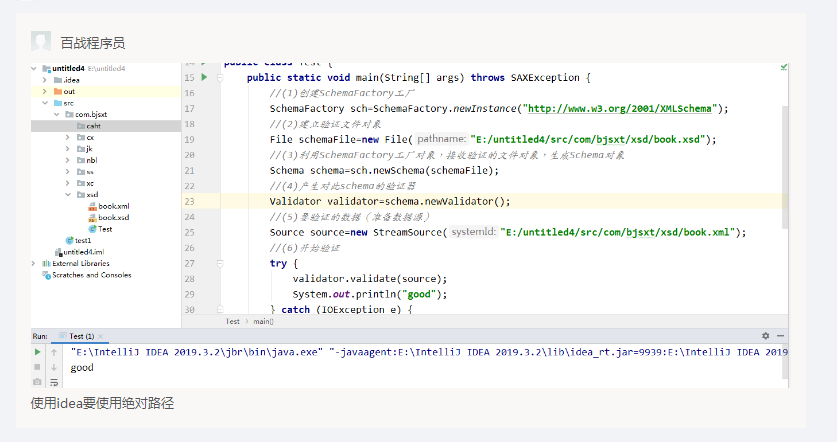Screen dimensions: 837x442
Task: Click the External Libraries icon
Action: click(46, 263)
